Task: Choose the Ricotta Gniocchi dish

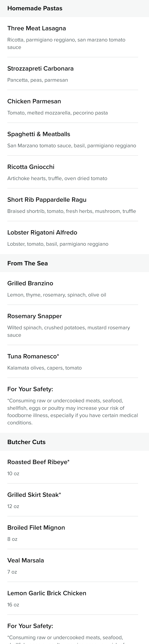Action: [73, 172]
